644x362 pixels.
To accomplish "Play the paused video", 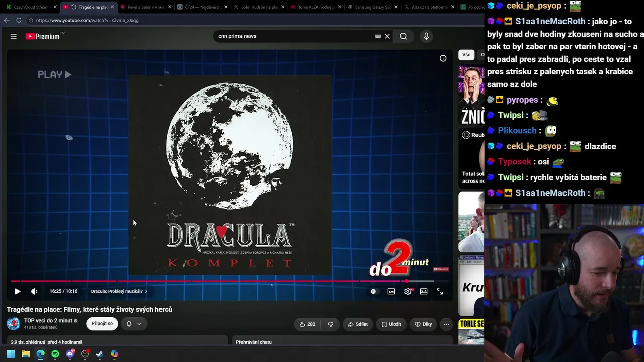I will point(18,291).
